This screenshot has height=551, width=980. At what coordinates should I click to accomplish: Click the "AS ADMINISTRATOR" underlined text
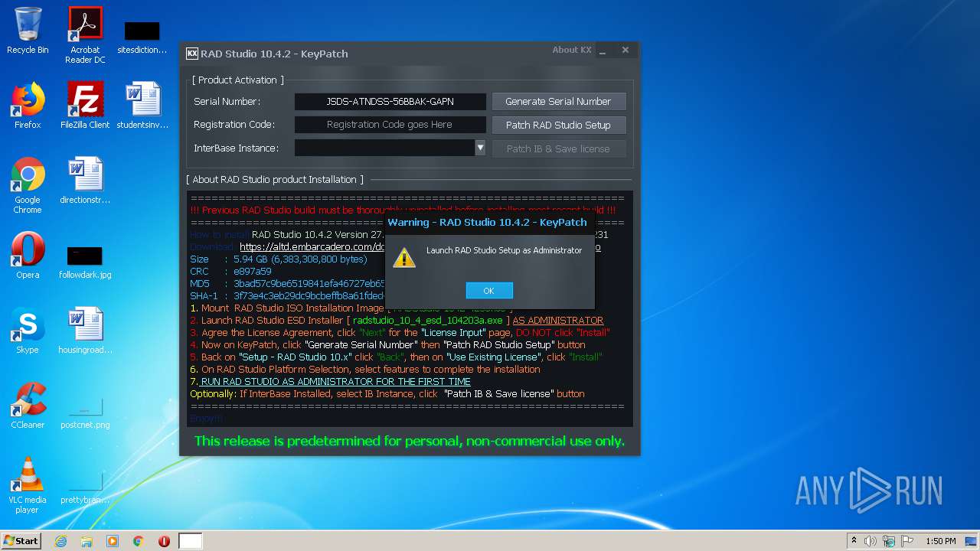click(x=558, y=321)
